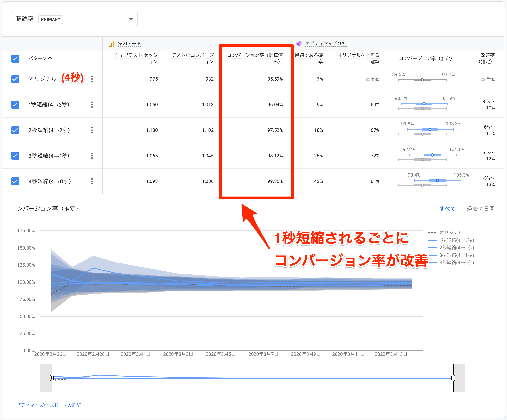
Task: Click the オリジナル legend entry in the chart
Action: coord(445,232)
